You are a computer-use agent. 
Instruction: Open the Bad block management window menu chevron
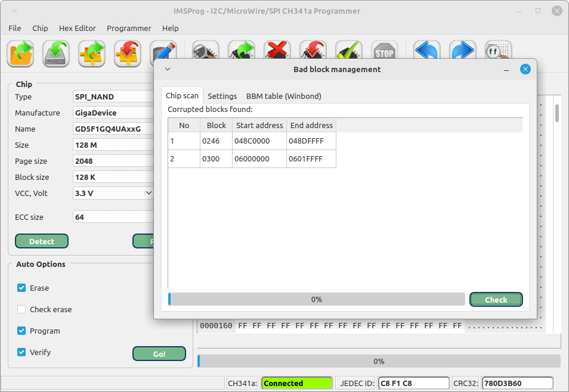click(x=168, y=69)
